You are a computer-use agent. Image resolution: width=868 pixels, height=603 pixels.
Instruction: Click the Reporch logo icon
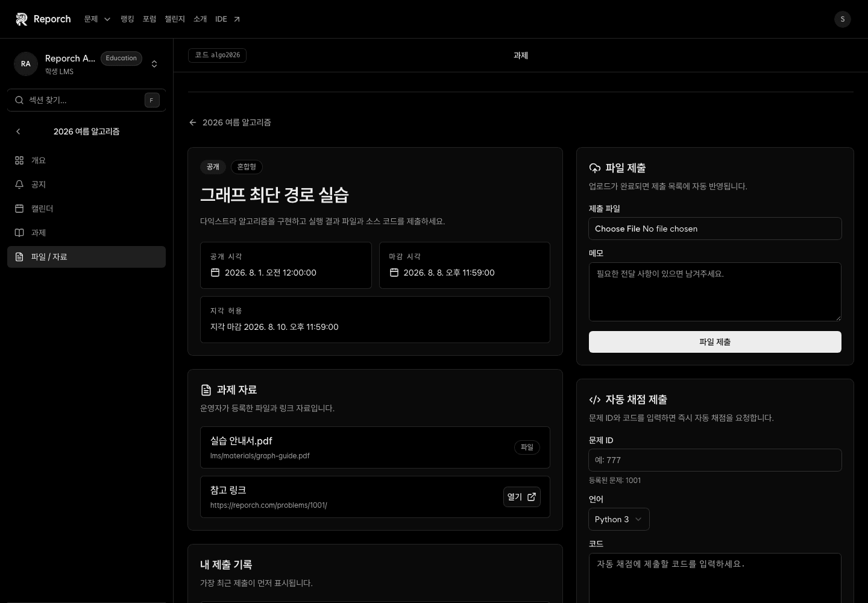(x=22, y=19)
